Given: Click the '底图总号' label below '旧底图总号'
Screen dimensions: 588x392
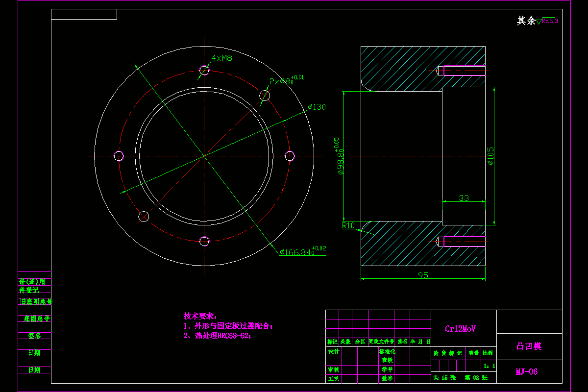Looking at the screenshot, I should 37,318.
